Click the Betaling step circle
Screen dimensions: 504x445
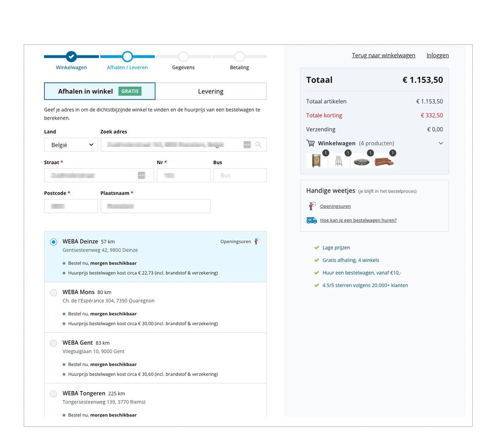click(239, 57)
